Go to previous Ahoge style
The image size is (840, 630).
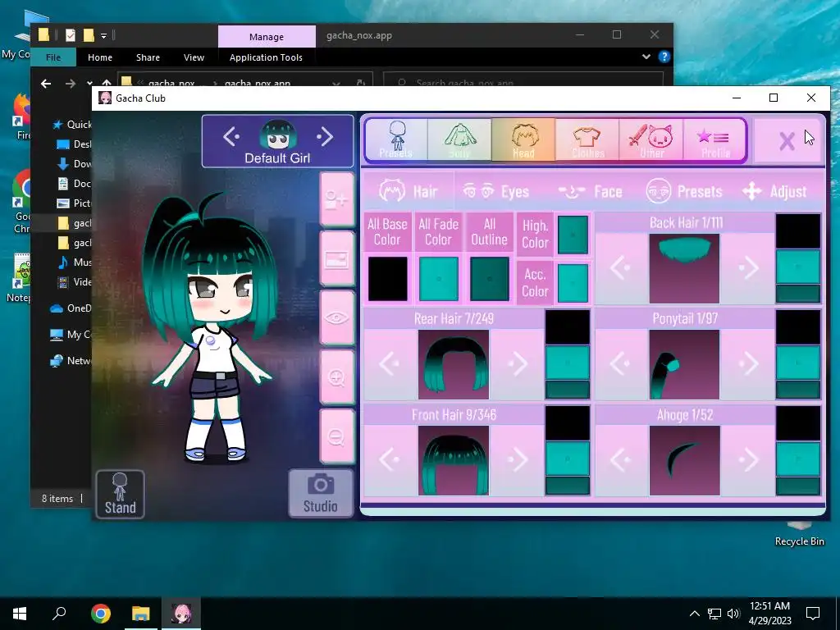tap(621, 459)
